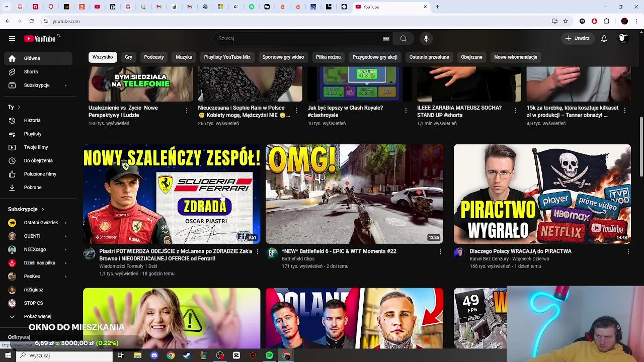This screenshot has height=362, width=644.
Task: Open Kanał Bez Cenzury channel name link
Action: tap(509, 259)
